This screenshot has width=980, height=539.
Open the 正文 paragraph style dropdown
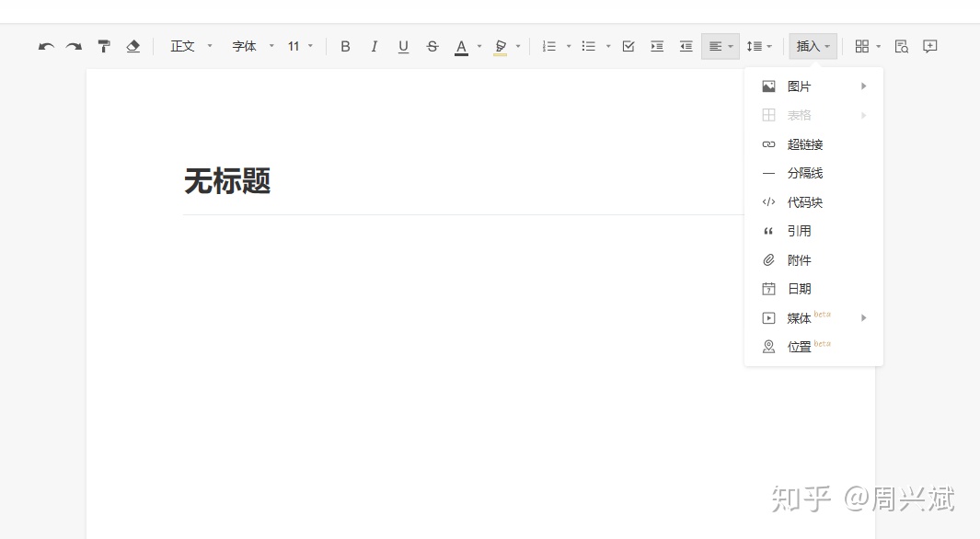191,46
